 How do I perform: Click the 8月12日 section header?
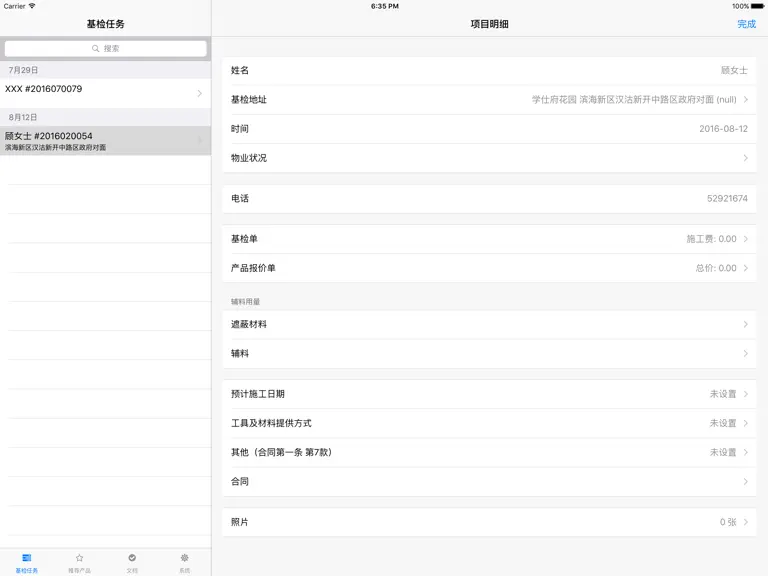[x=105, y=117]
